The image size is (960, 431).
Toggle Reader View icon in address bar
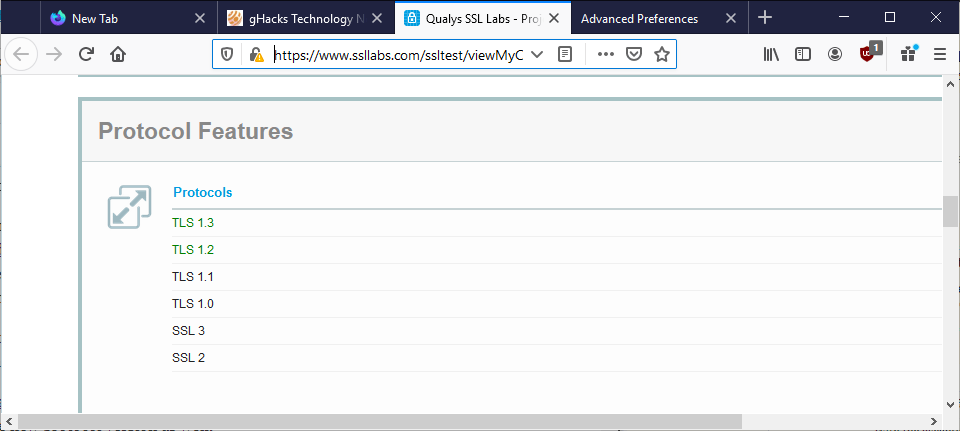tap(565, 54)
